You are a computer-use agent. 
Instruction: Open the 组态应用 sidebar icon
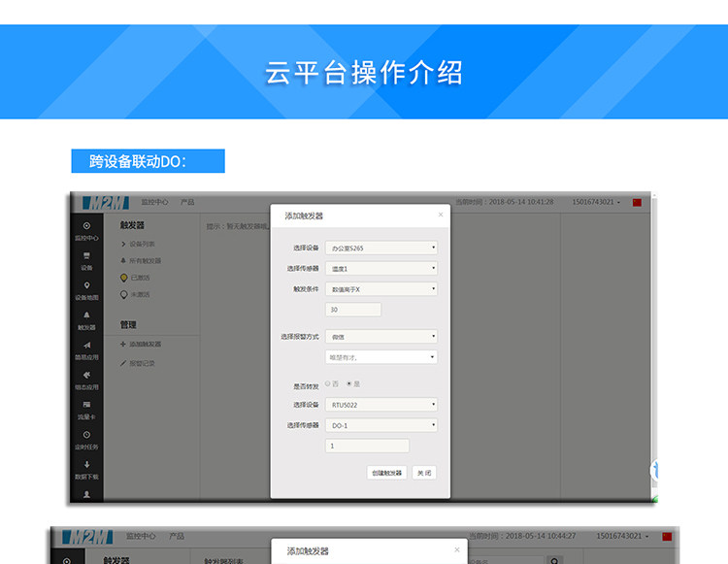pyautogui.click(x=86, y=375)
